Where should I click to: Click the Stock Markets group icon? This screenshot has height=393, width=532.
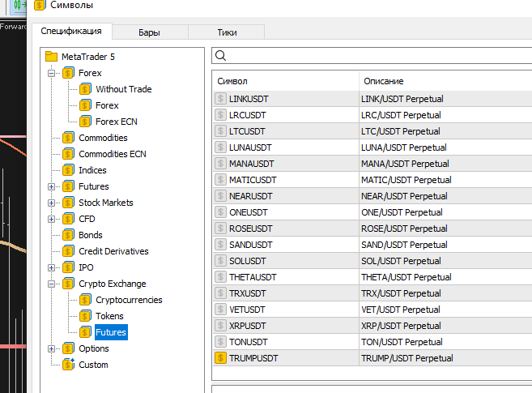[x=68, y=203]
